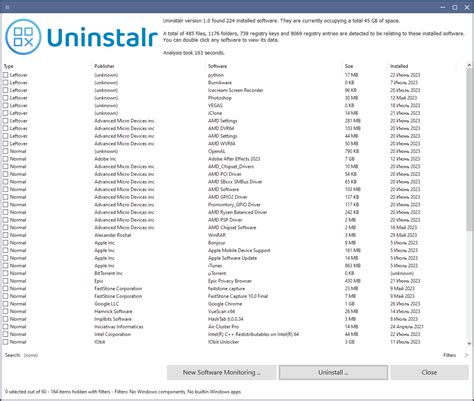The image size is (474, 401).
Task: Click the scrollbar up arrow
Action: (469, 65)
